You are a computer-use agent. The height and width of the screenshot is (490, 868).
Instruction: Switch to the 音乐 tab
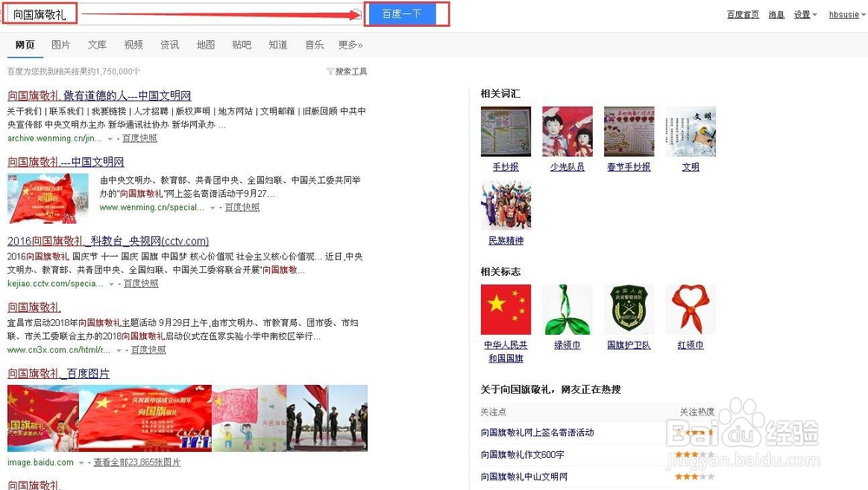click(314, 45)
